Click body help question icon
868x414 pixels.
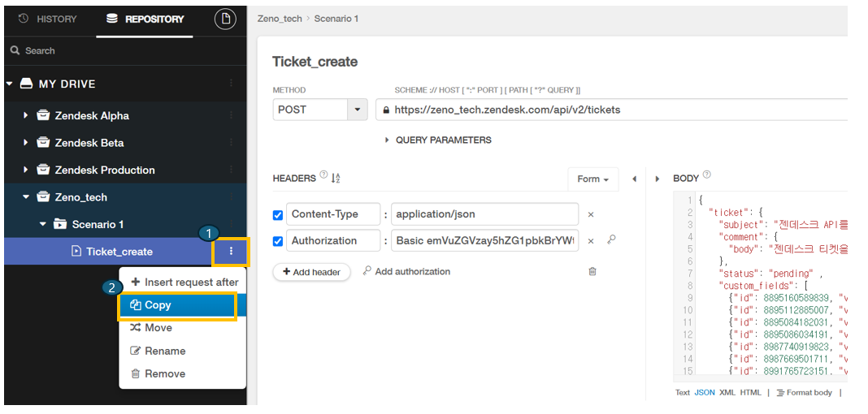[705, 175]
